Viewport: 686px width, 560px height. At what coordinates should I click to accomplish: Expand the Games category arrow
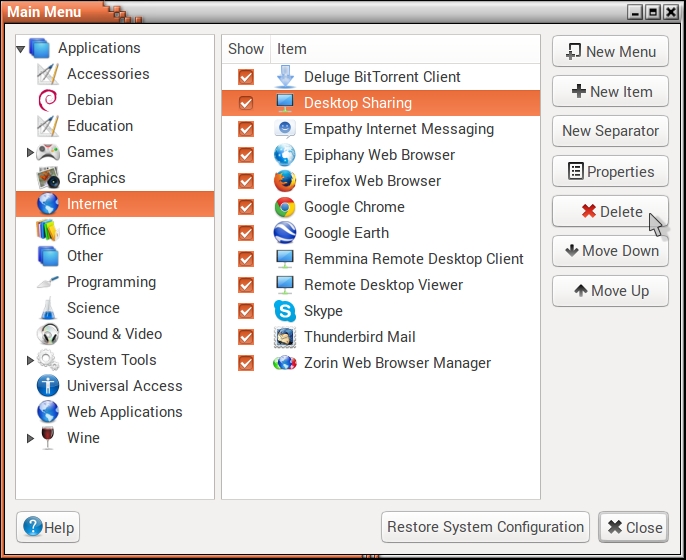[31, 152]
